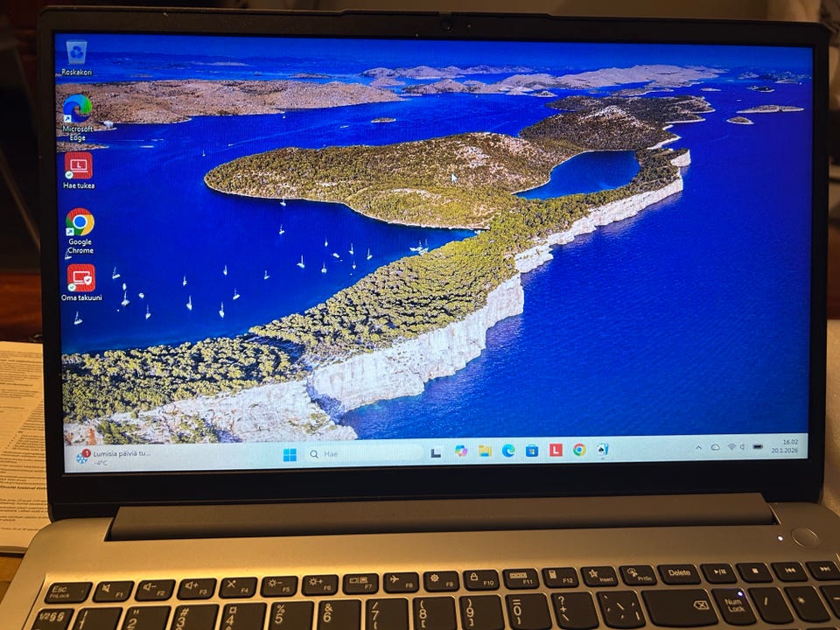This screenshot has width=840, height=630.
Task: Open File Explorer from taskbar
Action: (485, 451)
